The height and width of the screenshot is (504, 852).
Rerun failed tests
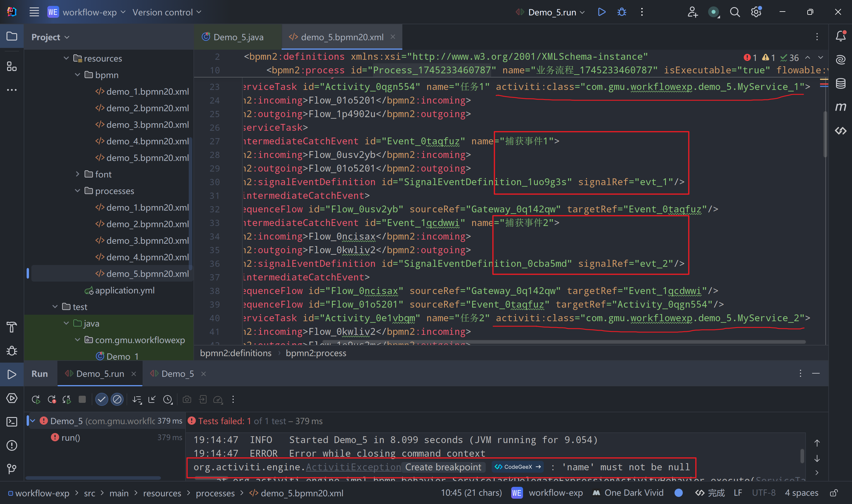pos(51,399)
